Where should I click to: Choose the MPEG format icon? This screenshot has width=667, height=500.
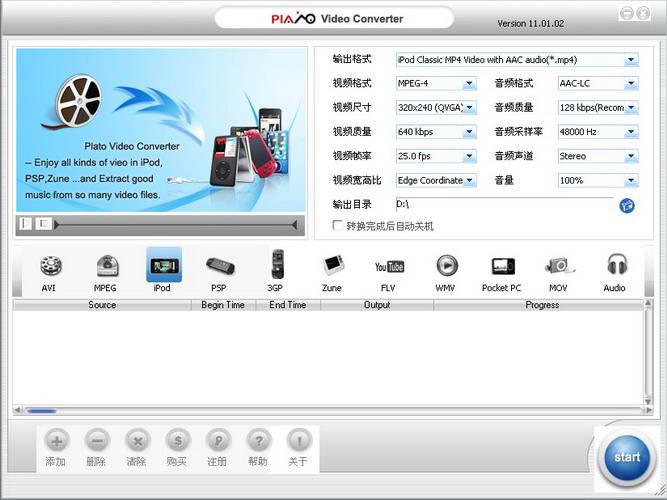click(x=106, y=267)
